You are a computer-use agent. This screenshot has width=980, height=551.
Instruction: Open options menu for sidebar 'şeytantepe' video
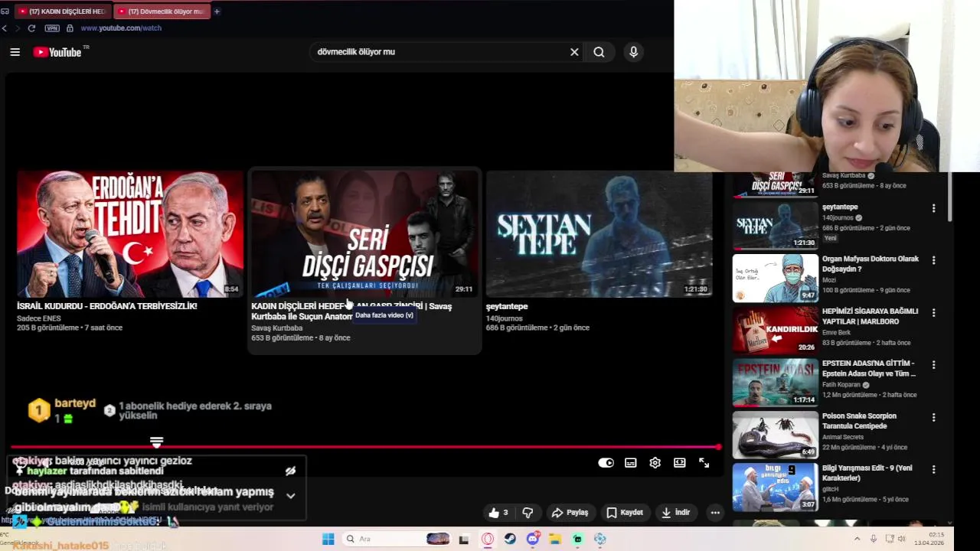click(933, 208)
